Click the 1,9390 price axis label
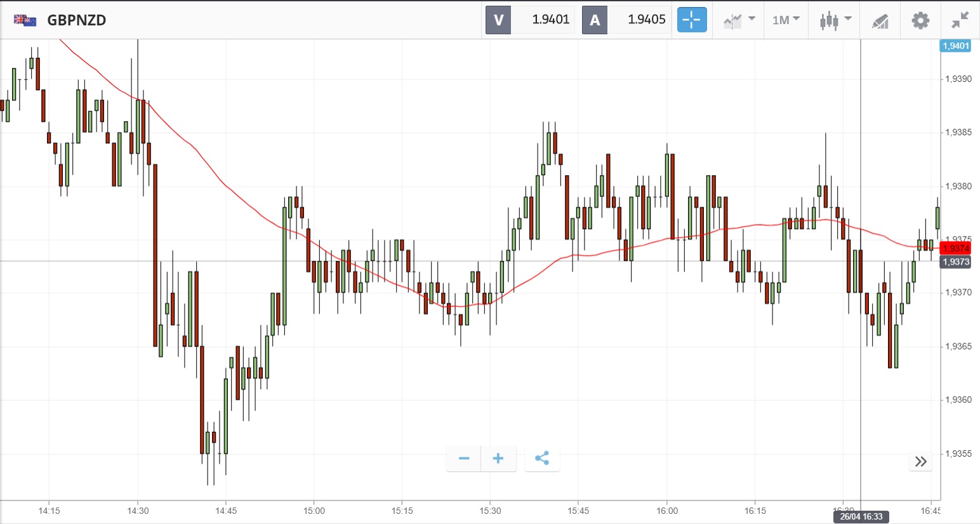 958,79
